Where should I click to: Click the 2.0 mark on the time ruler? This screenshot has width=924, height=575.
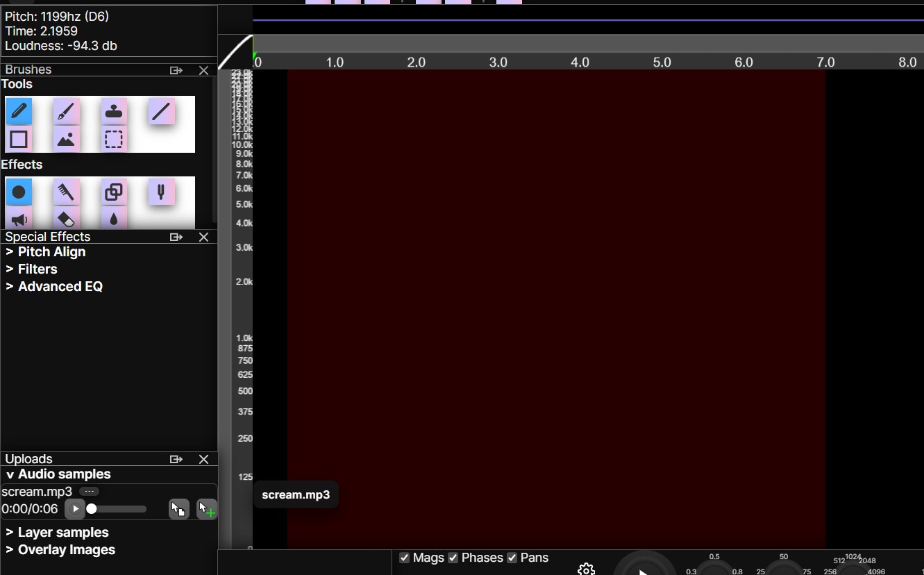(x=417, y=62)
